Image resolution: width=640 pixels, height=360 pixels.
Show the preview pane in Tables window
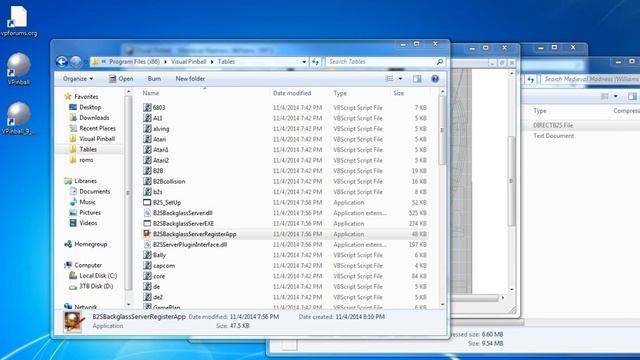pos(417,79)
